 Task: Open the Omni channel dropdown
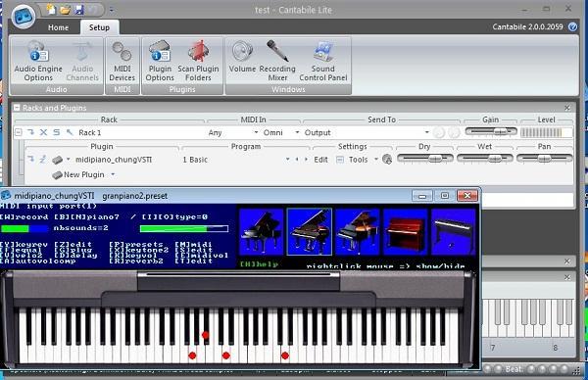(297, 132)
